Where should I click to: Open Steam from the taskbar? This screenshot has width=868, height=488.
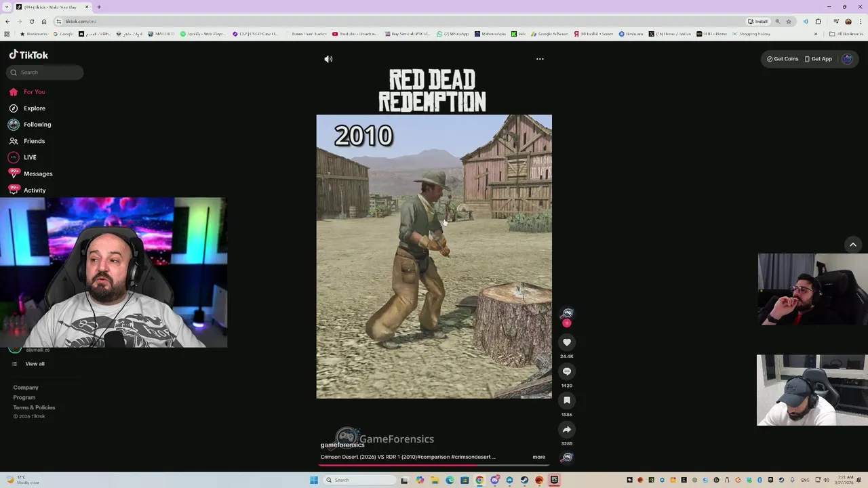[524, 480]
